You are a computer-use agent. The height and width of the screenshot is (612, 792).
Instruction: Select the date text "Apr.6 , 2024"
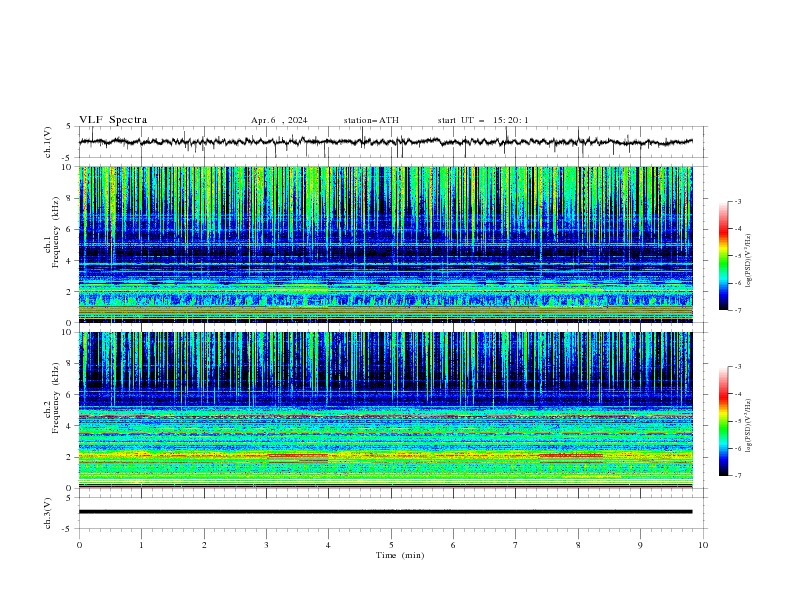279,120
